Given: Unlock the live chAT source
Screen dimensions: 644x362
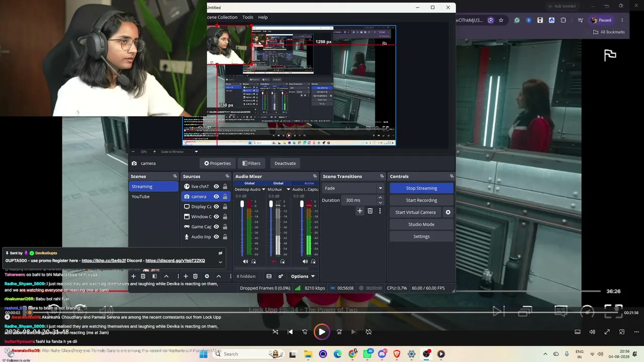Looking at the screenshot, I should click(225, 187).
